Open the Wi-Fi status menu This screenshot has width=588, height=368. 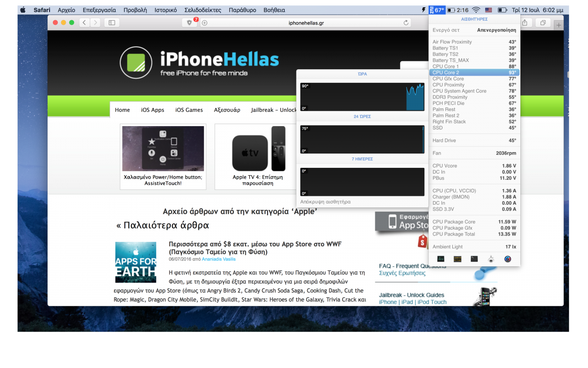476,10
